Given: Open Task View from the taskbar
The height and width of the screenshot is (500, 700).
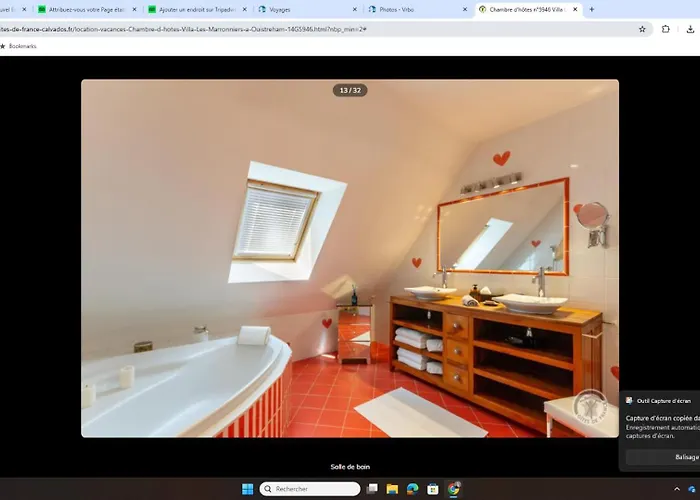Looking at the screenshot, I should [x=372, y=489].
